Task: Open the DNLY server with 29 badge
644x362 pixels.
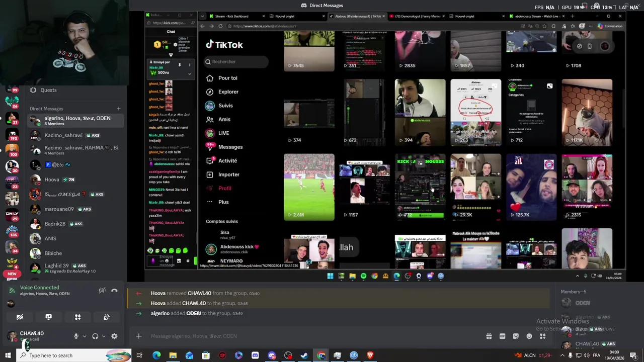Action: (x=12, y=214)
